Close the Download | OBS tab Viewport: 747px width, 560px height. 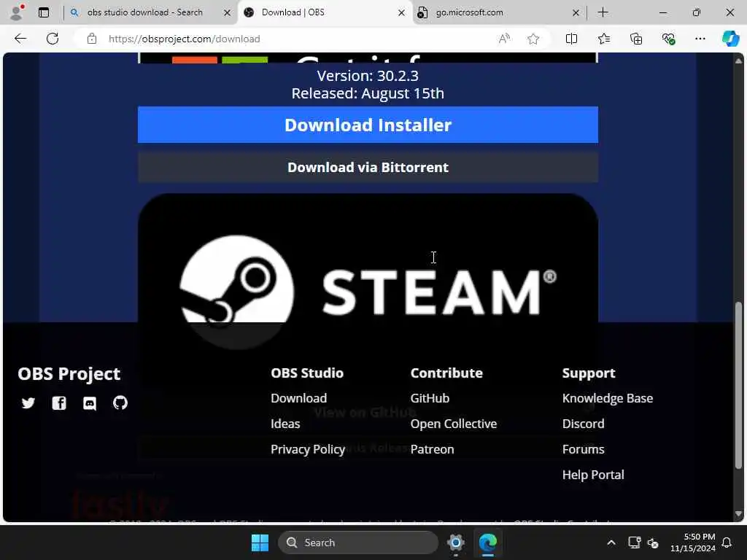tap(402, 13)
